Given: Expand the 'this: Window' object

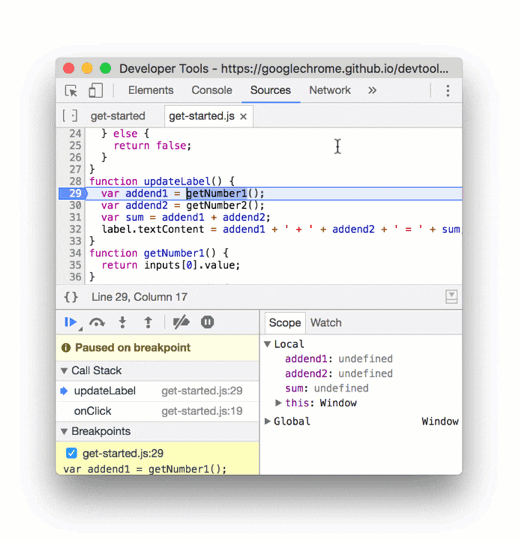Looking at the screenshot, I should click(278, 403).
